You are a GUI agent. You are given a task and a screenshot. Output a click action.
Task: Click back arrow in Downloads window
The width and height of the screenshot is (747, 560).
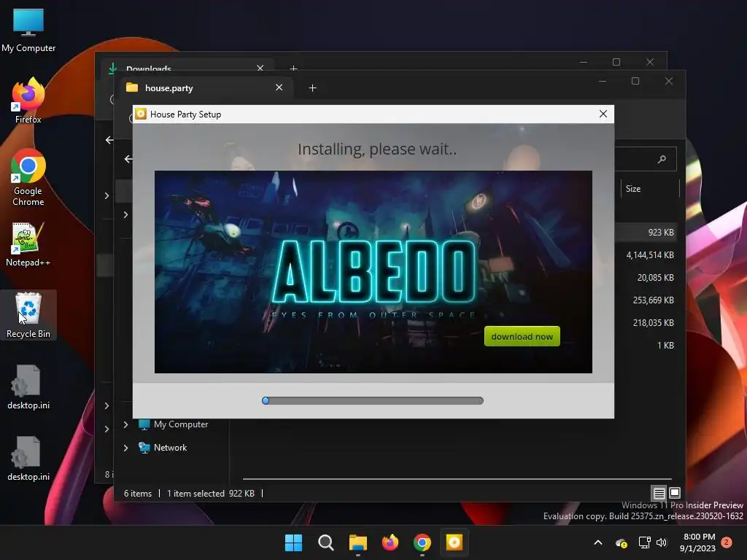click(109, 140)
